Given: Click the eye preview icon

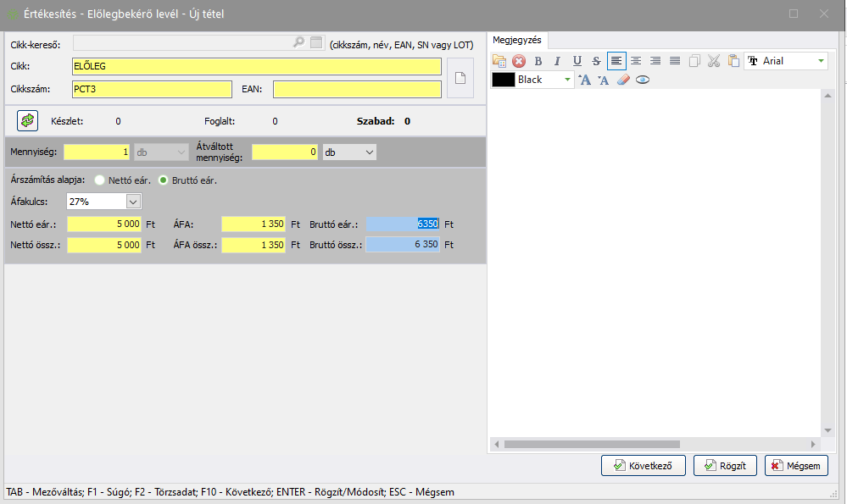Looking at the screenshot, I should point(643,80).
